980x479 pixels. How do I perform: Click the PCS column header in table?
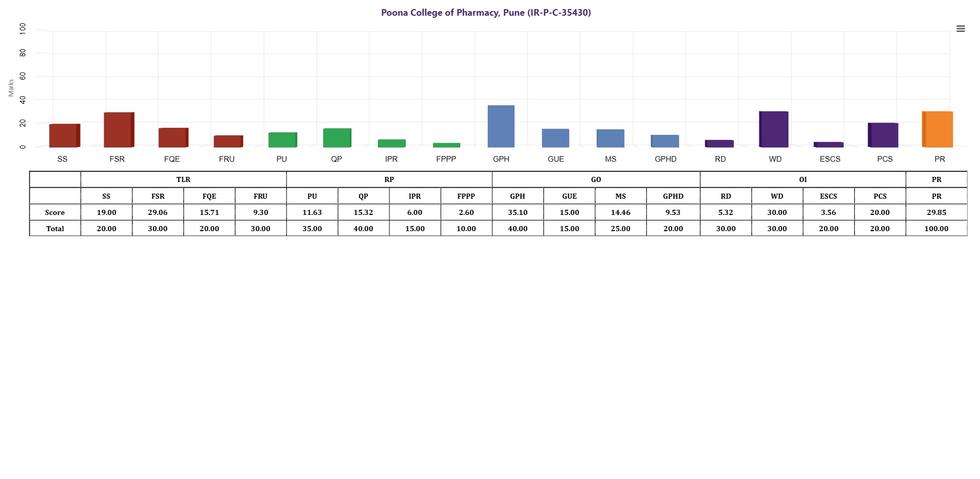click(880, 196)
